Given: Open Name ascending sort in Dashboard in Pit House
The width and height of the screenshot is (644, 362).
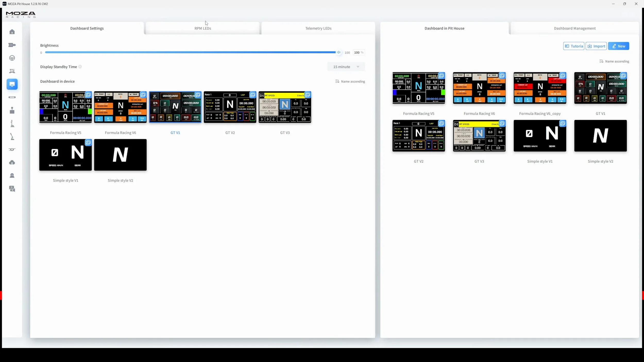Looking at the screenshot, I should click(614, 61).
